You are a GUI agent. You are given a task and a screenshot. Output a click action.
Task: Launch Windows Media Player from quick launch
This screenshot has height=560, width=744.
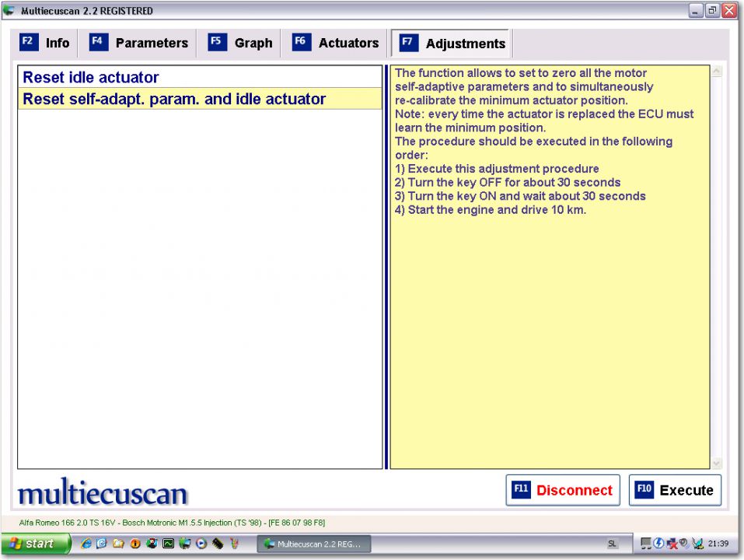(201, 544)
